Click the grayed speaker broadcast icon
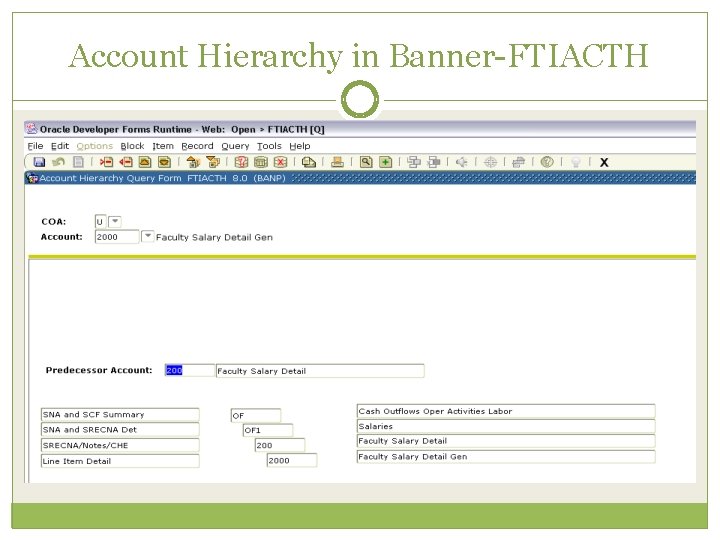This screenshot has width=720, height=540. [x=461, y=162]
